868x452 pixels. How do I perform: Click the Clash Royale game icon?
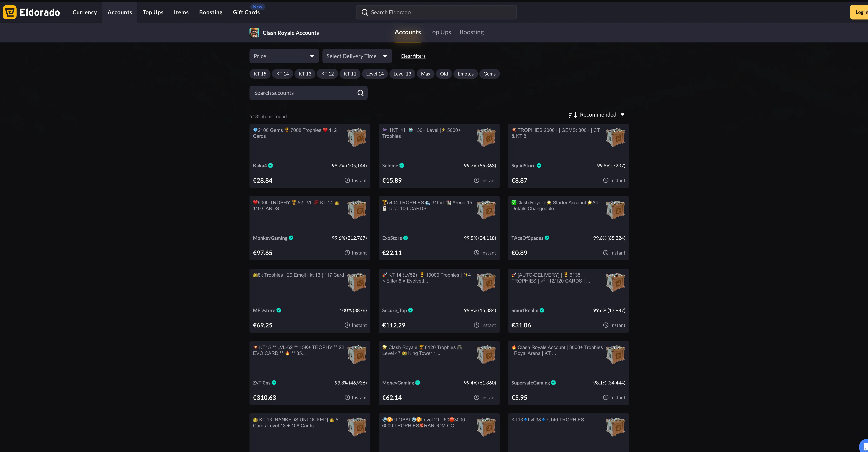tap(254, 33)
